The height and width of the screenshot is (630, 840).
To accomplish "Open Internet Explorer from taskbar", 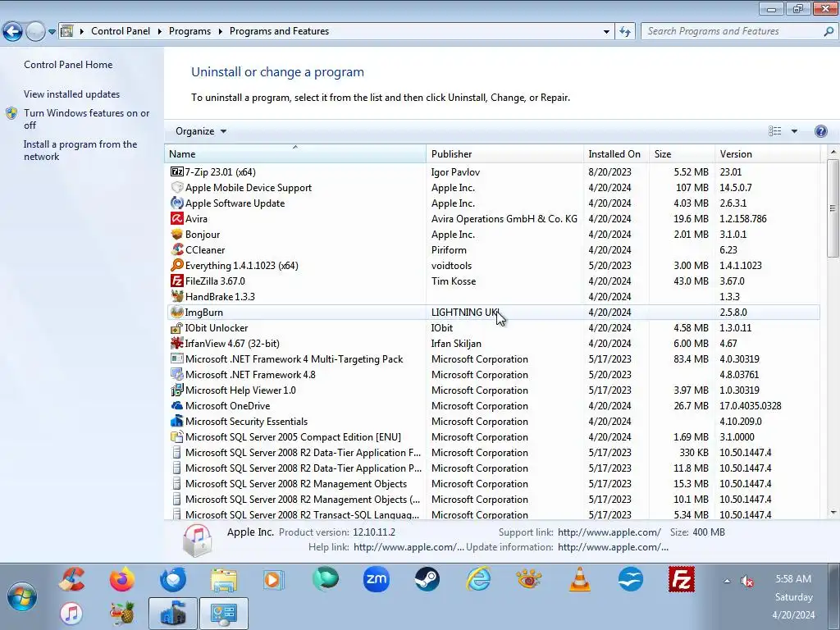I will pos(478,580).
